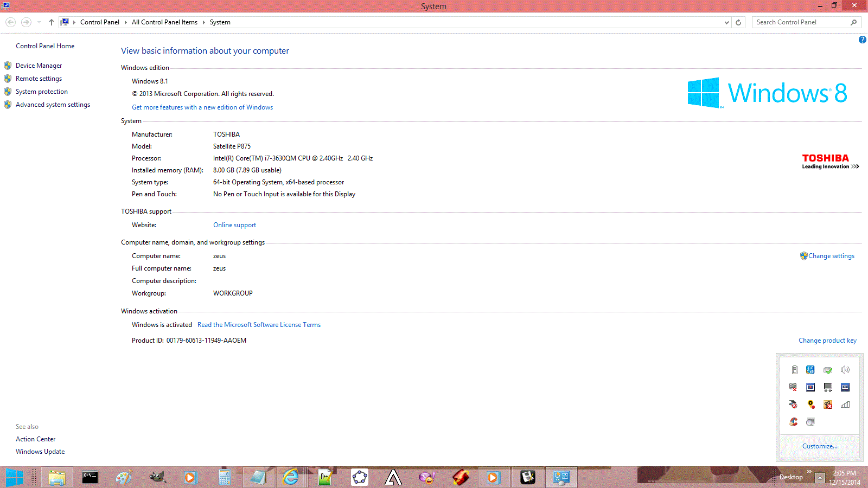Viewport: 868px width, 488px height.
Task: Open the recent locations dropdown arrow
Action: tap(39, 22)
